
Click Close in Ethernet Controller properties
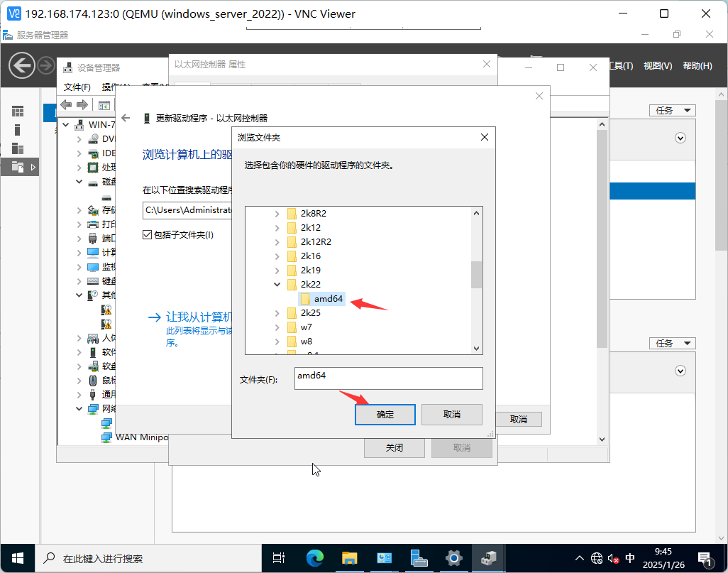point(395,448)
